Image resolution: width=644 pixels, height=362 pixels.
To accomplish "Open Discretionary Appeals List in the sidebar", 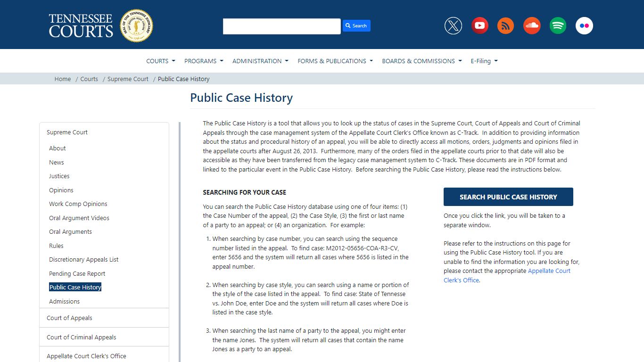I will click(x=84, y=259).
